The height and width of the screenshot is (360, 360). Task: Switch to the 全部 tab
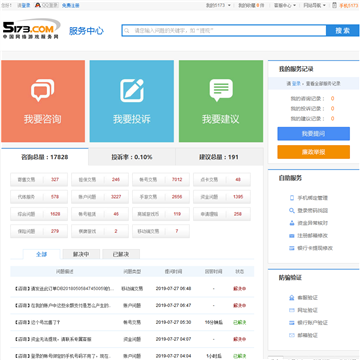coord(42,254)
